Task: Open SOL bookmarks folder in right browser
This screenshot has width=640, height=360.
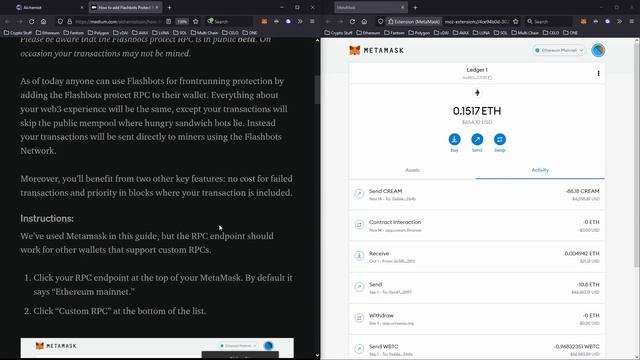Action: 500,33
